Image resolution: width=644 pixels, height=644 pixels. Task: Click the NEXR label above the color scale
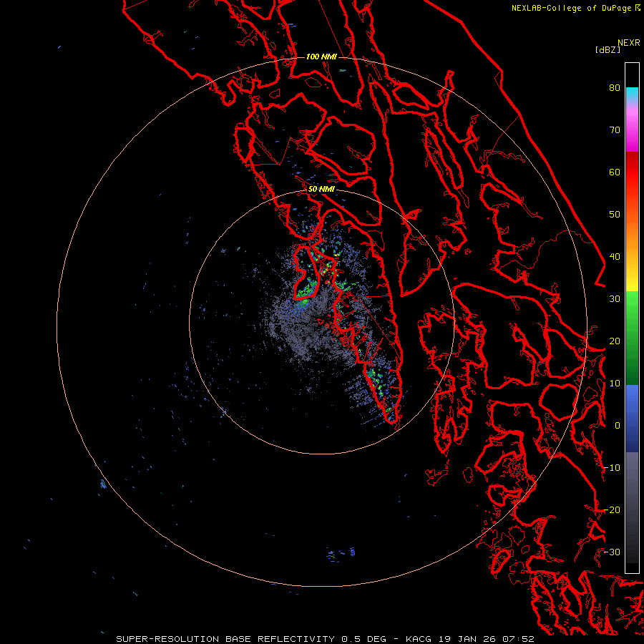pos(628,43)
